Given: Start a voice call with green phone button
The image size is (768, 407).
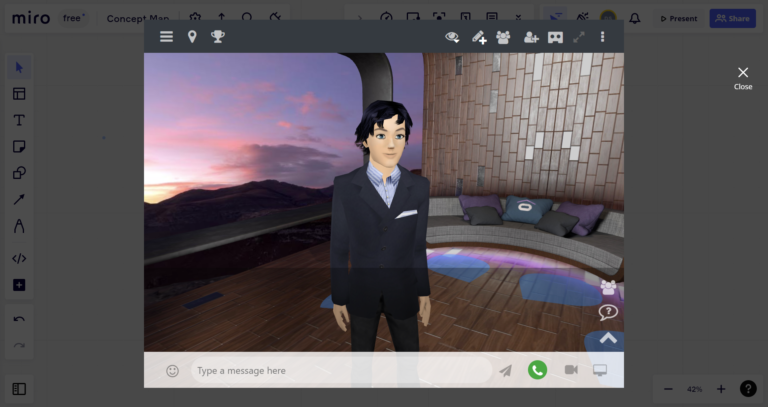Looking at the screenshot, I should click(538, 370).
